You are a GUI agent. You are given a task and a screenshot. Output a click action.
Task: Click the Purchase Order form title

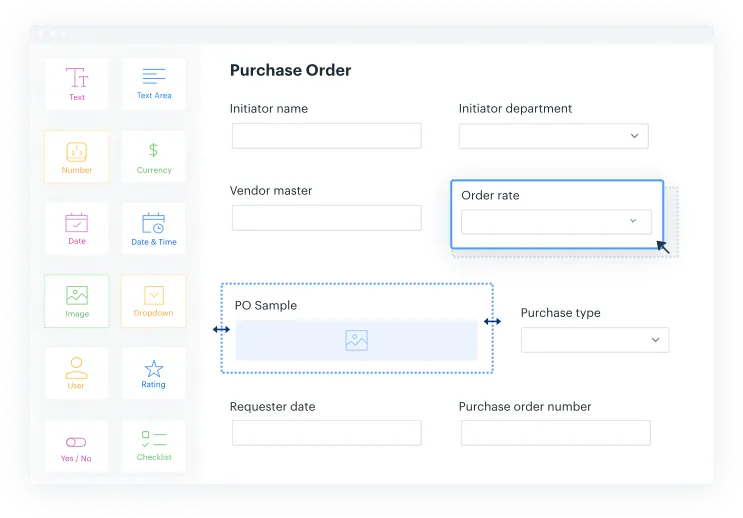(x=290, y=70)
